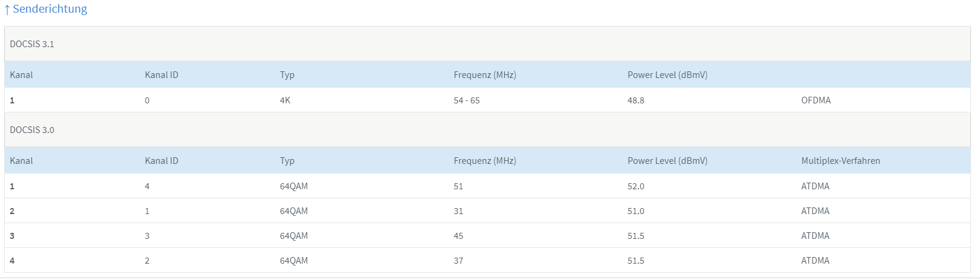This screenshot has width=980, height=280.
Task: Click the 4K type cell
Action: (285, 100)
